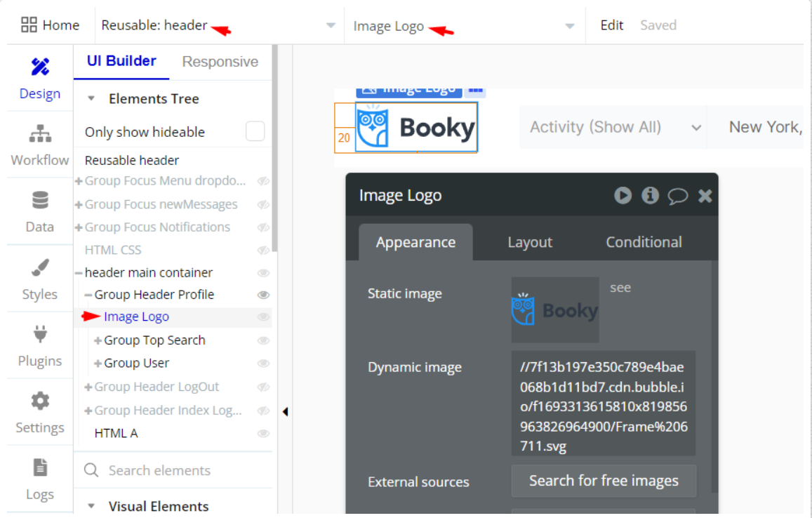Open the Styles brush icon
Screen dimensions: 812x518
(x=40, y=268)
